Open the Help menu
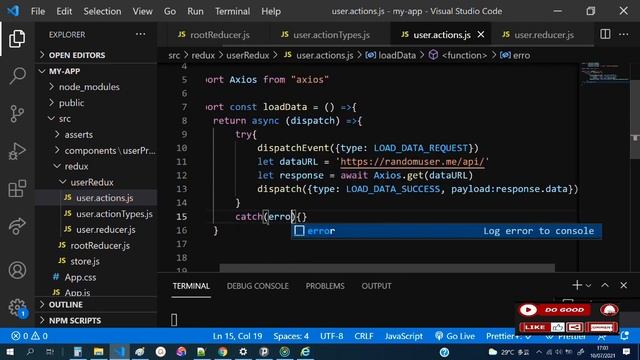Screen dimensions: 640x360 tap(271, 11)
